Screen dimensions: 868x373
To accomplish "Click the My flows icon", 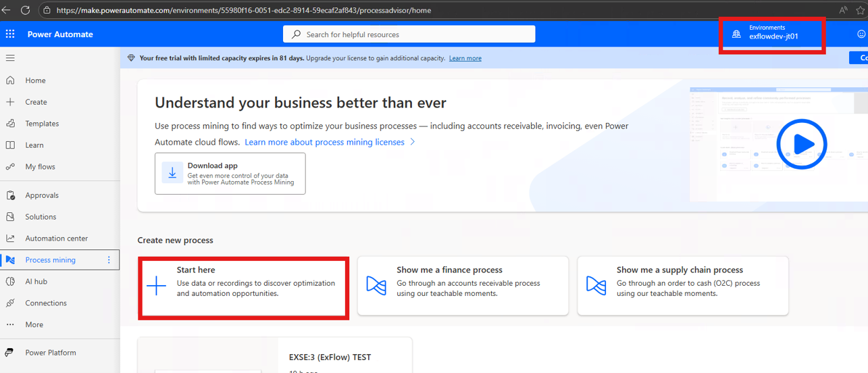I will pyautogui.click(x=10, y=167).
